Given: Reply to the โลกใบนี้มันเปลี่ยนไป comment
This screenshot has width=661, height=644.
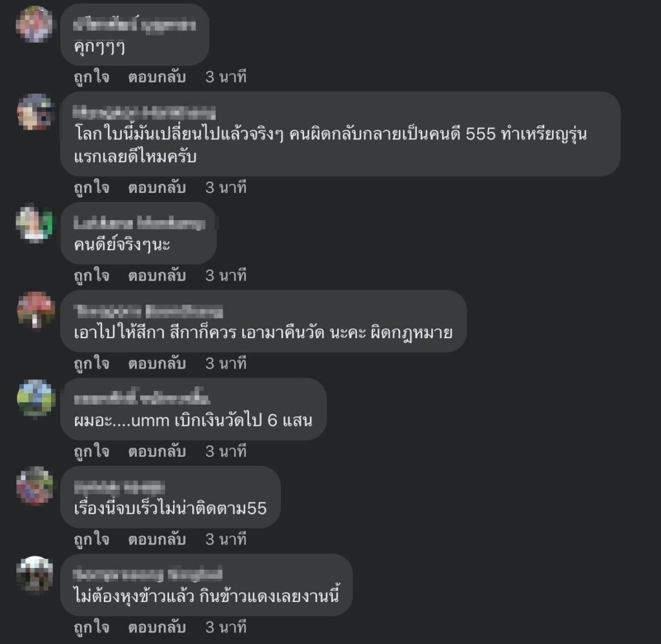Looking at the screenshot, I should (x=157, y=188).
